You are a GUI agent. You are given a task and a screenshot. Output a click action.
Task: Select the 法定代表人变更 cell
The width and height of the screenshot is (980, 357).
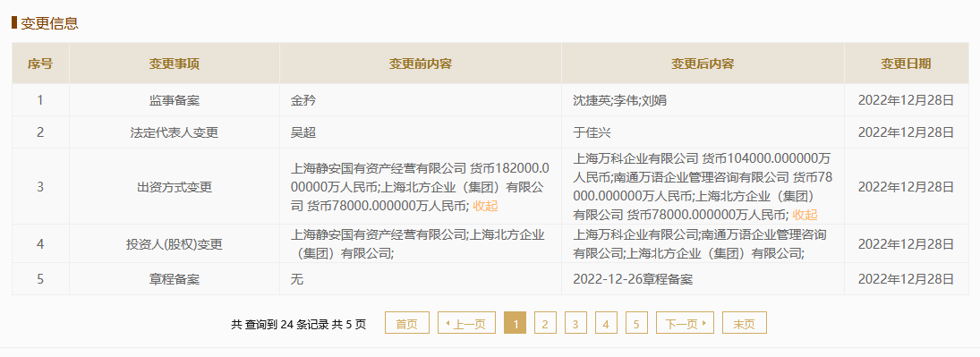(175, 132)
